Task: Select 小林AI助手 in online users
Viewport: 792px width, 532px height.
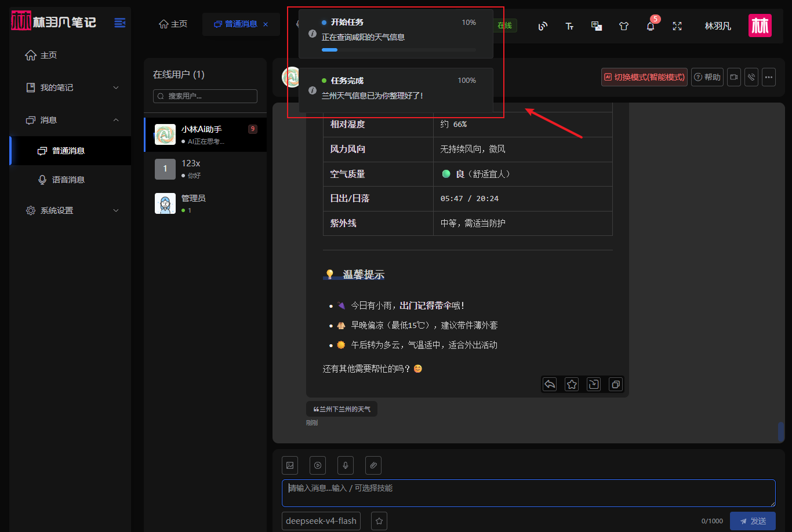Action: point(206,134)
